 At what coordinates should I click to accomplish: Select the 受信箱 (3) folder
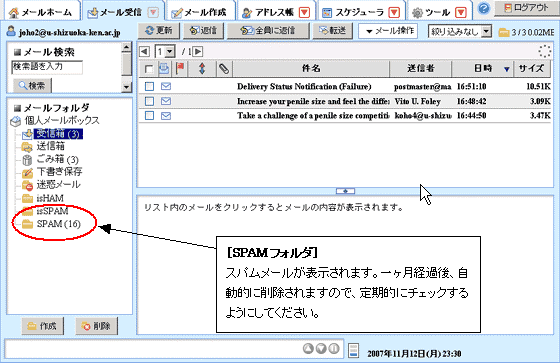58,134
